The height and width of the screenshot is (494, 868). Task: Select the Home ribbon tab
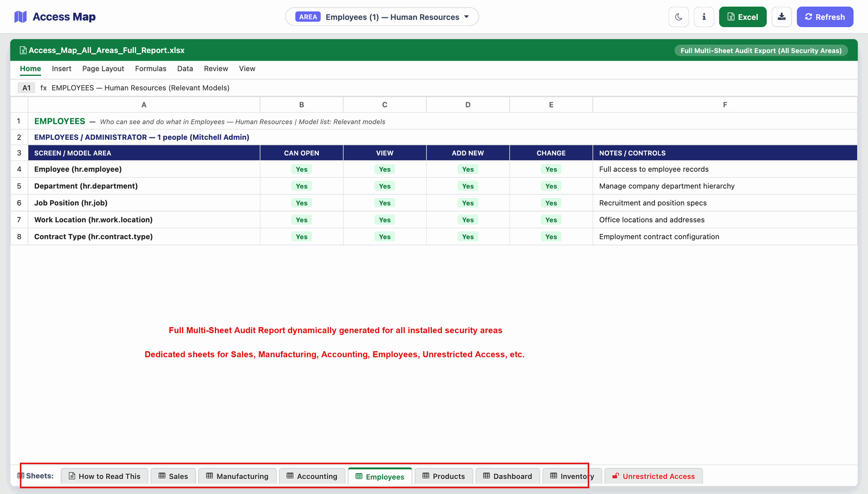[x=30, y=69]
